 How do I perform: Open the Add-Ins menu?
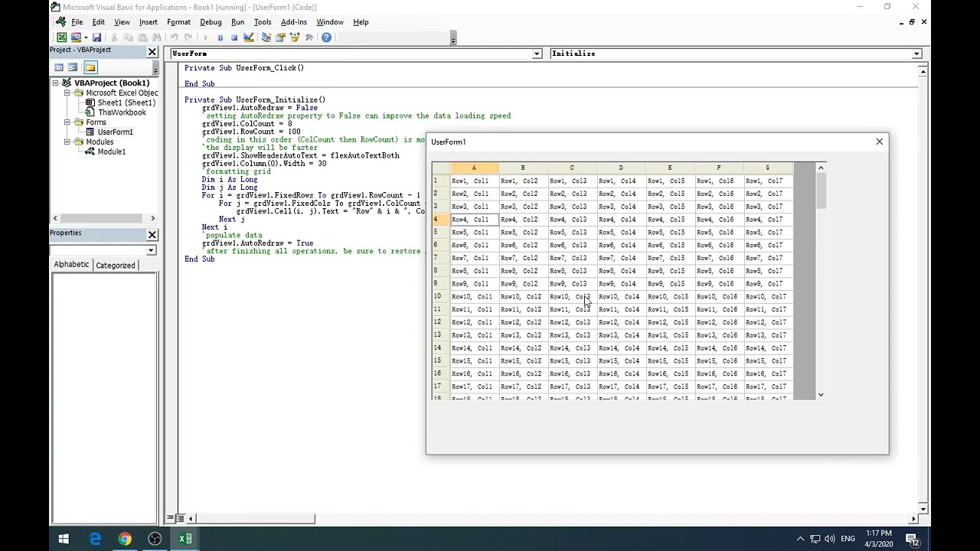pos(294,22)
